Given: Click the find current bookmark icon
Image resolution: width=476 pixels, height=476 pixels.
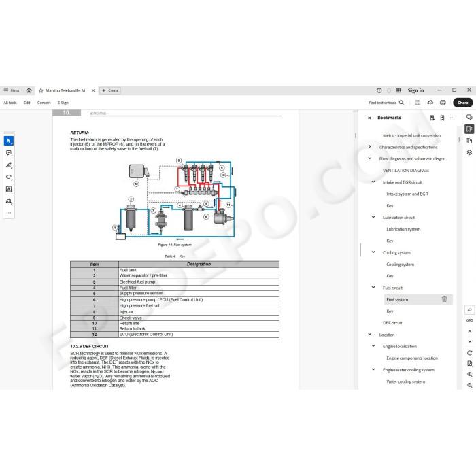Looking at the screenshot, I should (x=432, y=118).
